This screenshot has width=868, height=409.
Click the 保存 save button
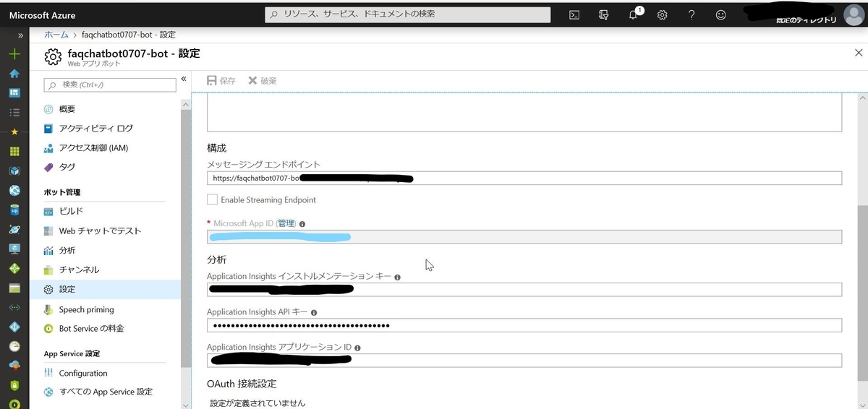point(221,81)
